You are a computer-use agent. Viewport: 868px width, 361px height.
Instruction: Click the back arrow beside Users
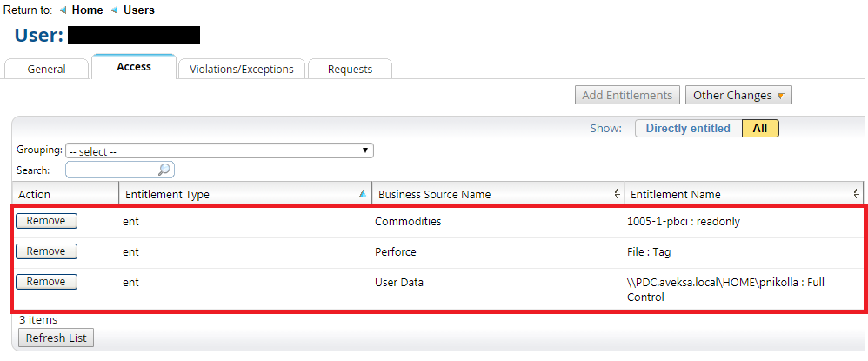pos(115,10)
